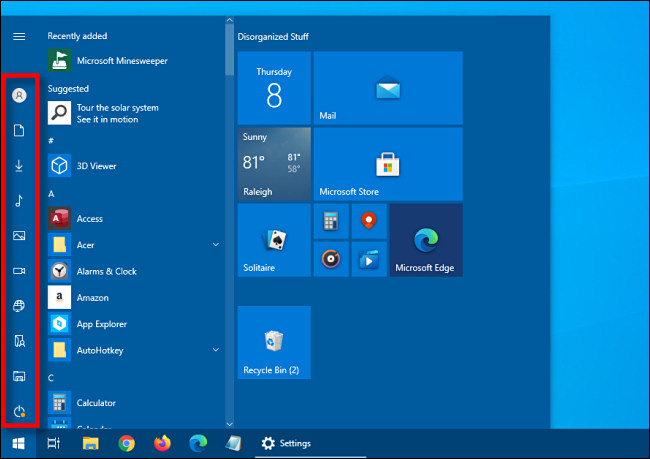
Task: Open the Groove Music small tile
Action: [x=331, y=259]
